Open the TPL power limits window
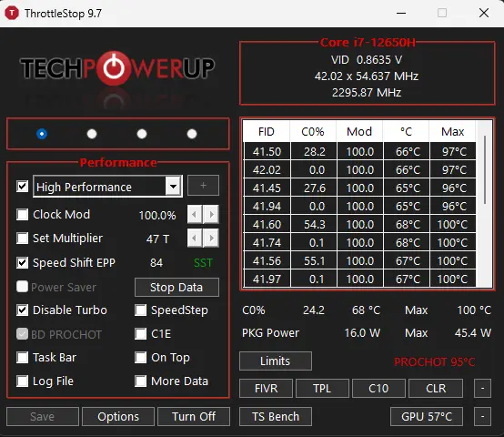504x437 pixels. tap(322, 389)
